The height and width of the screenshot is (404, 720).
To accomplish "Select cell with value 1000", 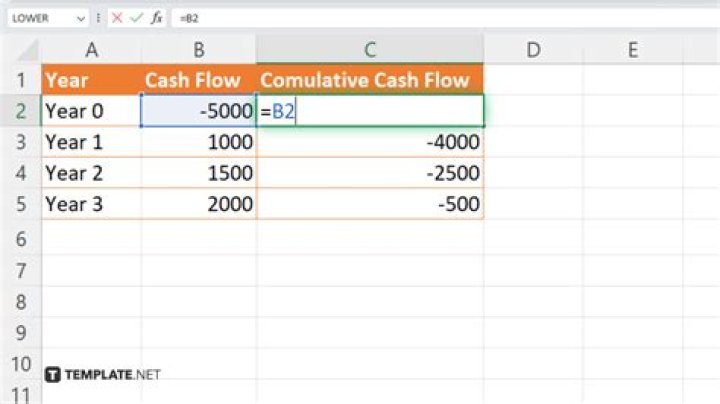I will point(198,142).
